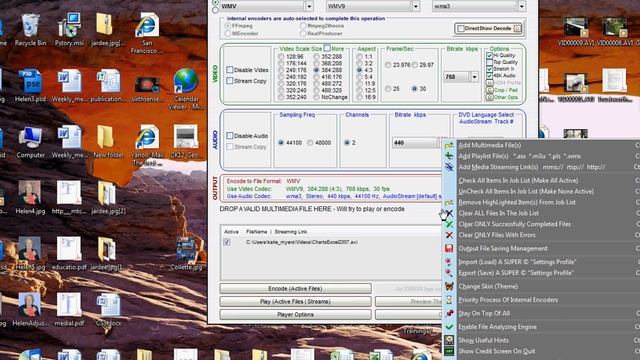
Task: Choose 29.97 frames per second
Action: (415, 65)
